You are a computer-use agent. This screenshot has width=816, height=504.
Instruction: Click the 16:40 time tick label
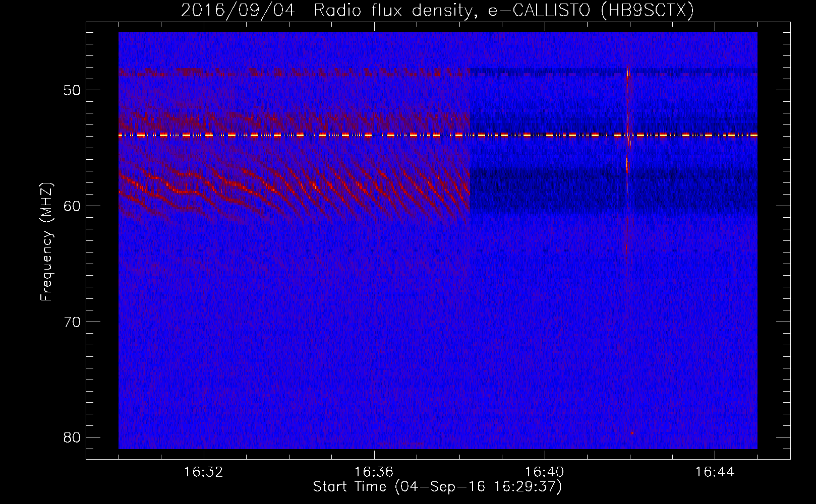click(x=544, y=472)
